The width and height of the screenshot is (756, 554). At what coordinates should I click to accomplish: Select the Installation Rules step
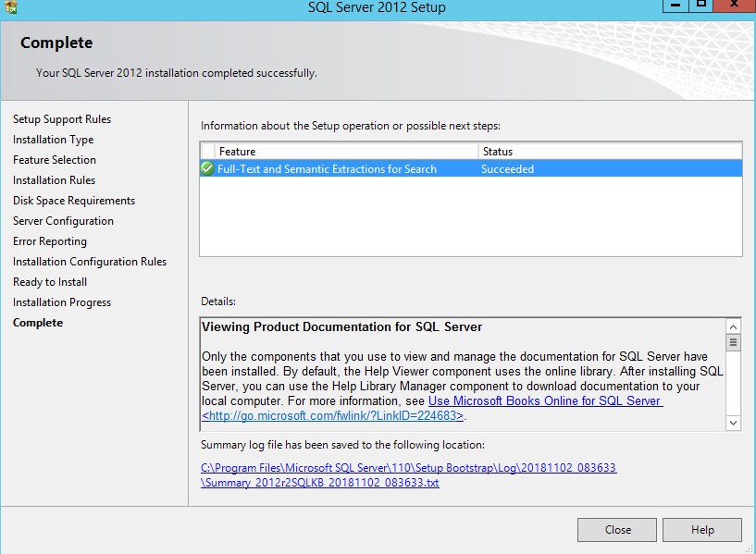click(x=54, y=180)
